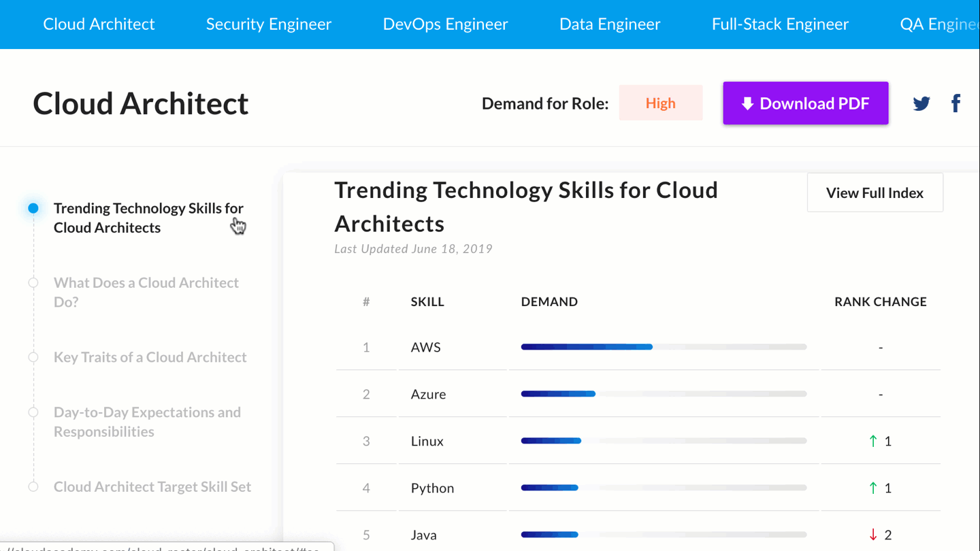Navigate to Day-to-Day Expectations and Responsibilities

147,422
